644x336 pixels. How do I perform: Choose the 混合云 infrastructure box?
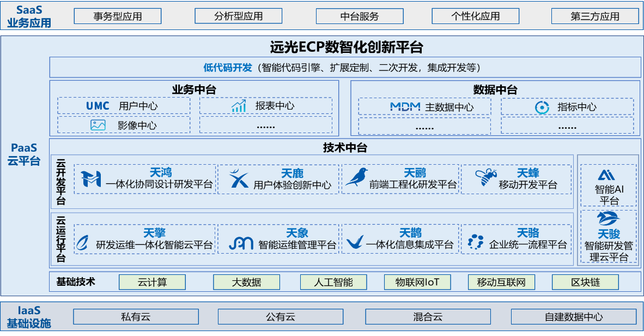pos(428,317)
